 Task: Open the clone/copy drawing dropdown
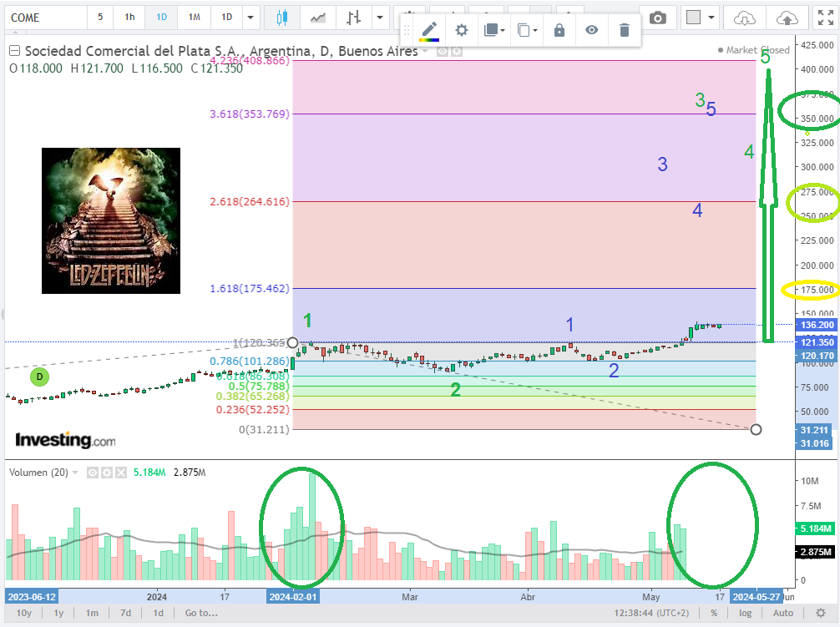point(527,31)
